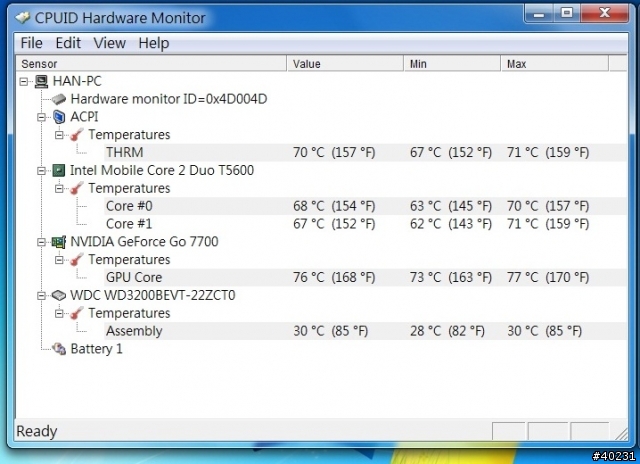
Task: Select the GPU Core sensor row
Action: pyautogui.click(x=365, y=277)
